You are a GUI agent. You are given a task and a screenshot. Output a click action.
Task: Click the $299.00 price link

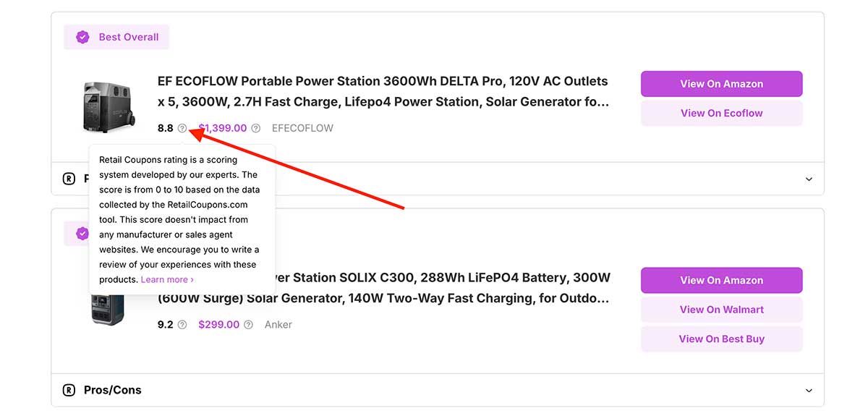point(218,325)
